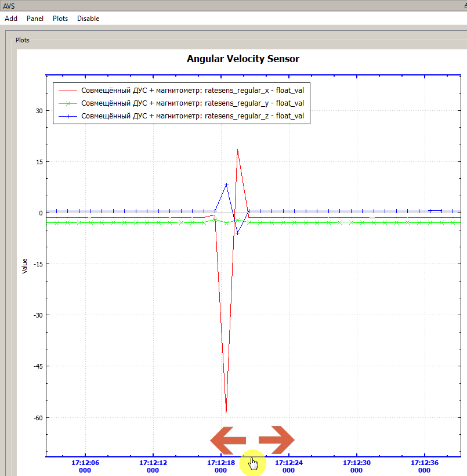The width and height of the screenshot is (467, 476).
Task: Click the Value y-axis label
Action: [24, 265]
